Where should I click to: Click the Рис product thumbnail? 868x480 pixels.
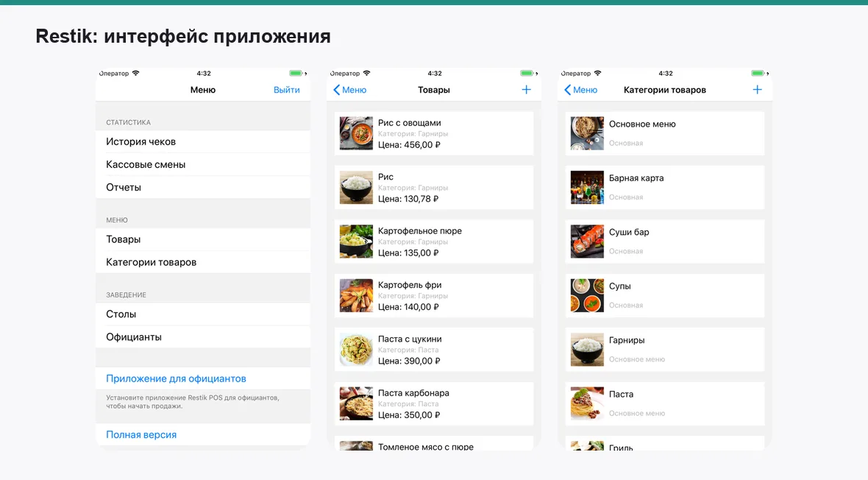(356, 187)
